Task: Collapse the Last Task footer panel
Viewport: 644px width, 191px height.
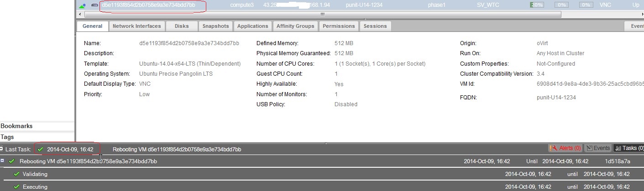Action: 2,149
